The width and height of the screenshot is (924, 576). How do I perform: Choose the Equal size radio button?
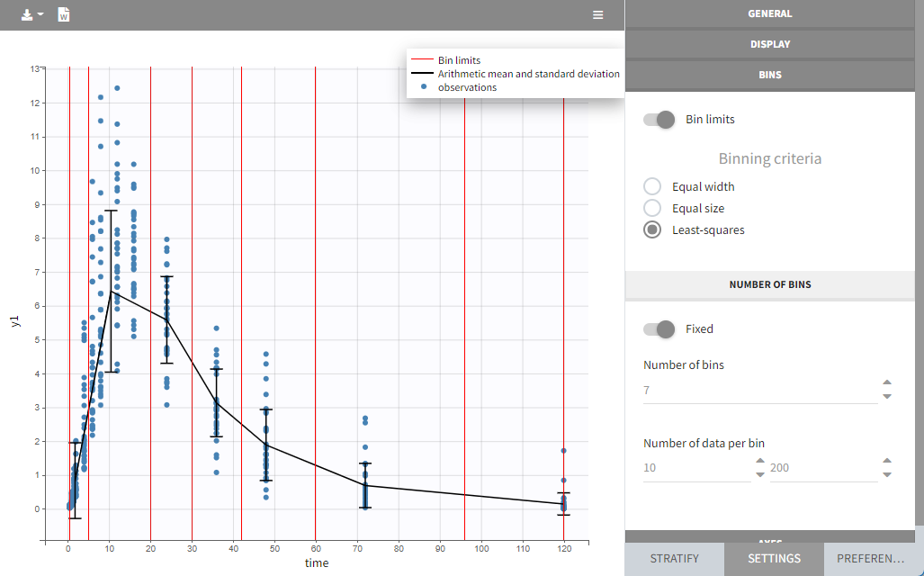coord(653,209)
